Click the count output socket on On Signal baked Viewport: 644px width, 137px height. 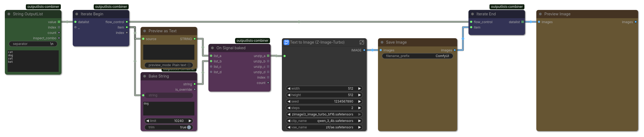tap(268, 83)
